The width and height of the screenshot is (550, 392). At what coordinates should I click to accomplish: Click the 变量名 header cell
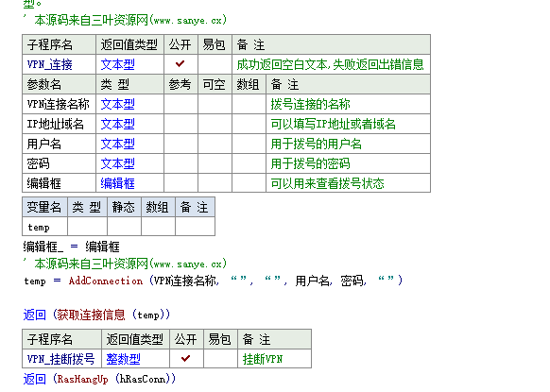coord(44,207)
